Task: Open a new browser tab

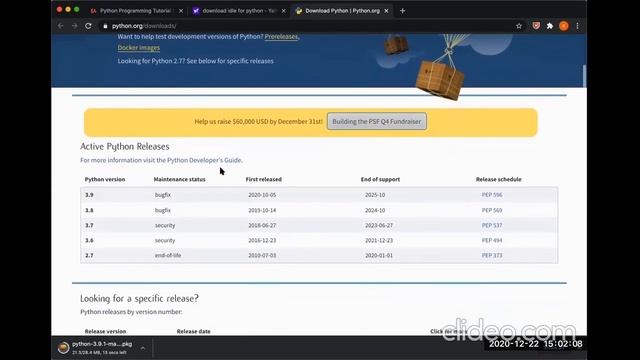Action: point(402,11)
